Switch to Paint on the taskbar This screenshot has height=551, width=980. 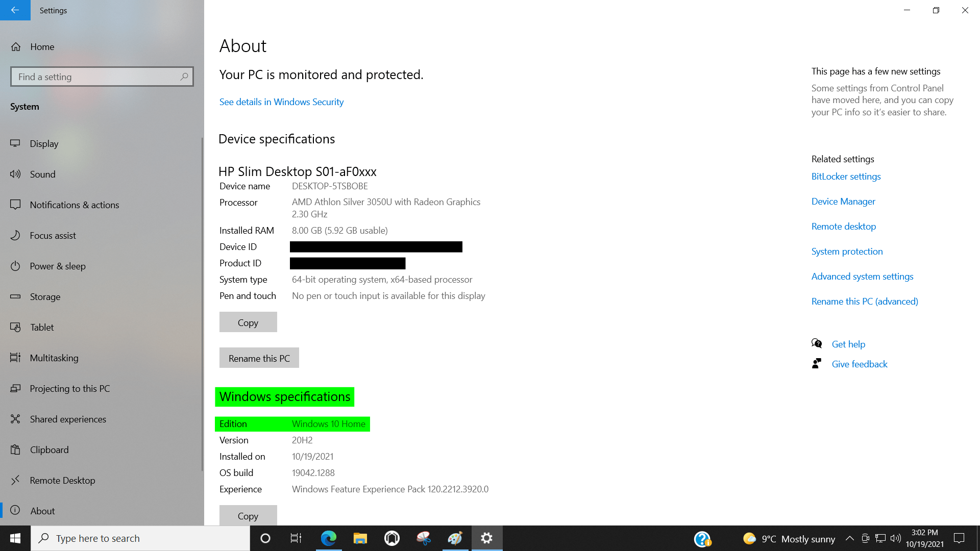pyautogui.click(x=455, y=538)
